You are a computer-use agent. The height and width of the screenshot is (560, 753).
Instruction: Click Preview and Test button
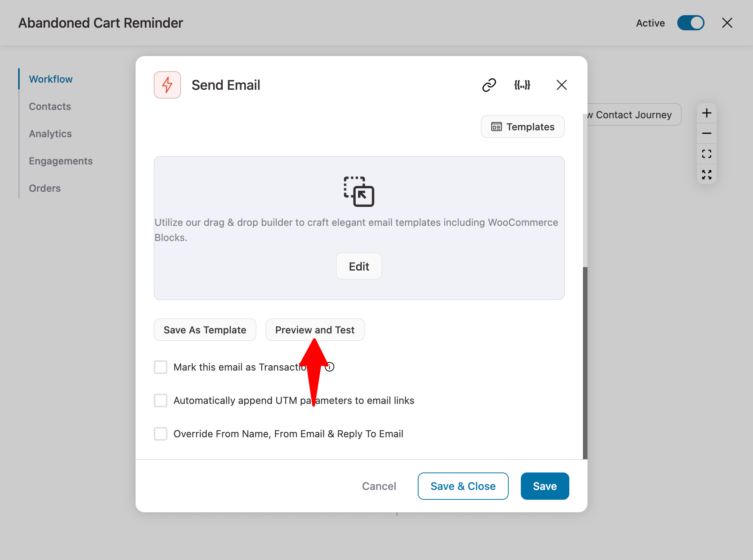315,330
